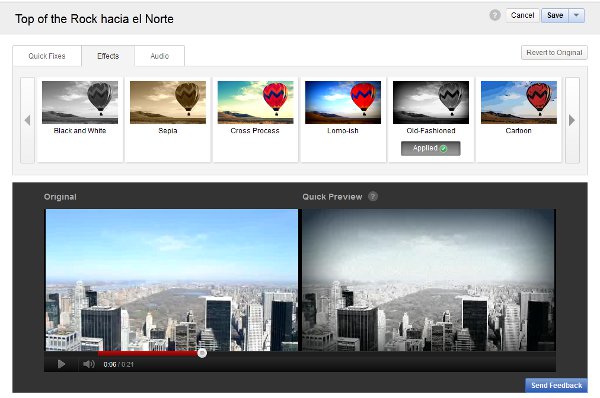
Task: Pick the Cartoon effect thumbnail
Action: pos(518,102)
